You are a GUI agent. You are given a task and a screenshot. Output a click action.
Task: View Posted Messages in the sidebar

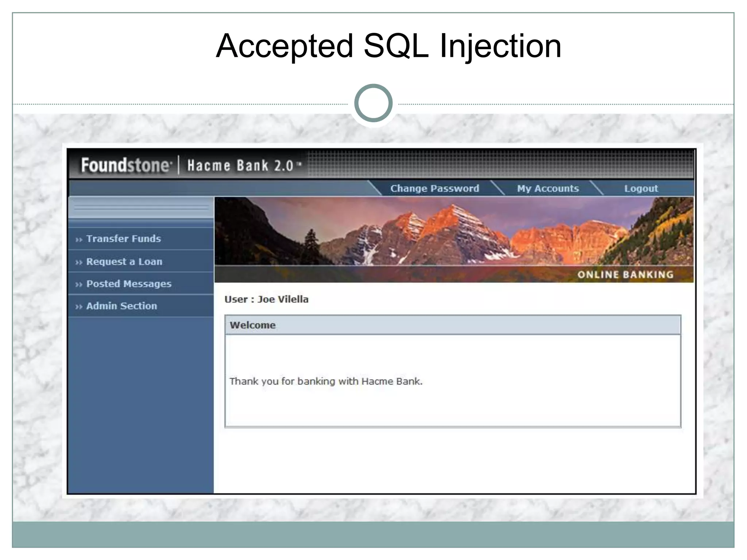click(x=128, y=284)
